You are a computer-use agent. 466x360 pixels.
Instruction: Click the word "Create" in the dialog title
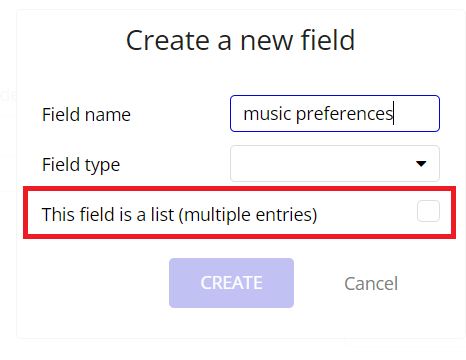pos(168,40)
